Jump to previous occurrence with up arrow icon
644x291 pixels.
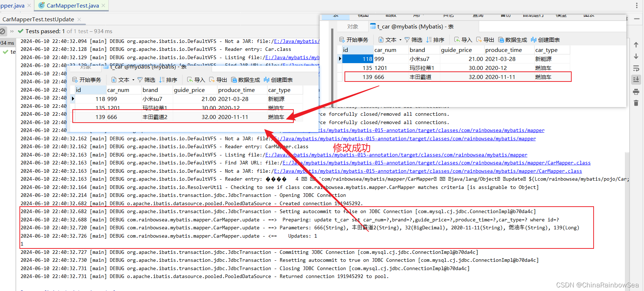[x=636, y=45]
